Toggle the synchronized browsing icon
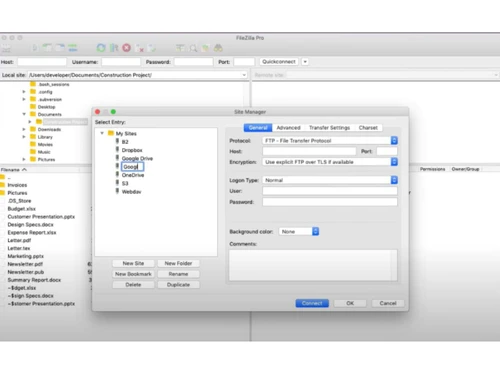 (x=205, y=49)
